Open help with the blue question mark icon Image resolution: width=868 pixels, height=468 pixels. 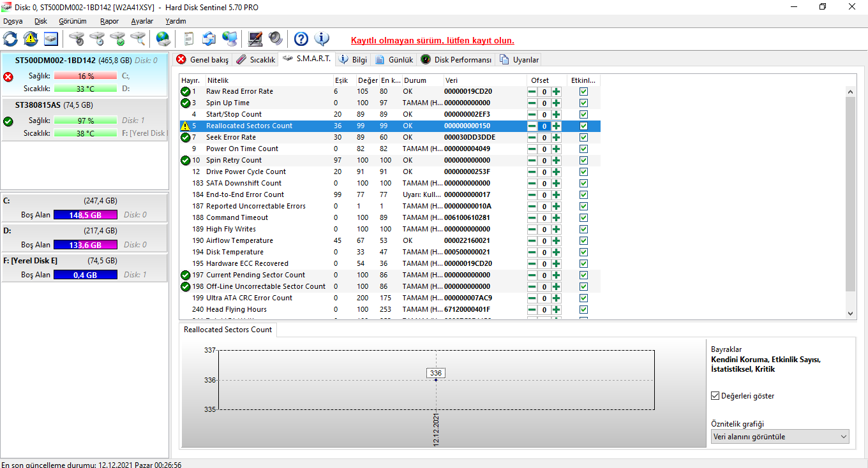[x=301, y=39]
